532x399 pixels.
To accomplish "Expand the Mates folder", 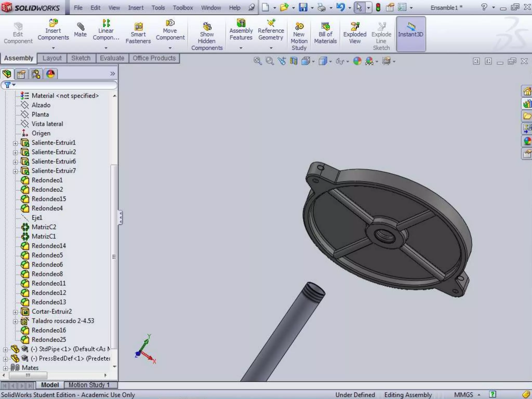I will point(5,368).
